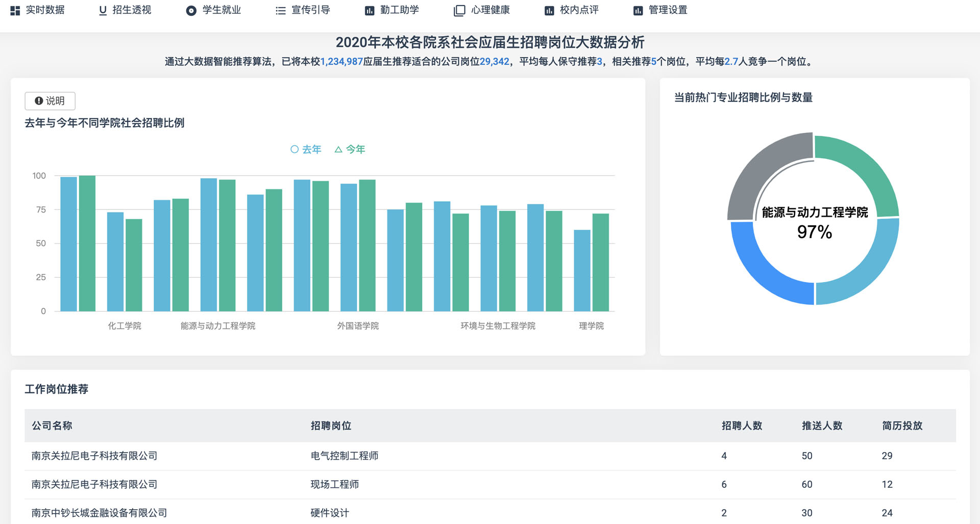Click the 学生就业 circle icon
Viewport: 980px width, 524px height.
(x=191, y=11)
